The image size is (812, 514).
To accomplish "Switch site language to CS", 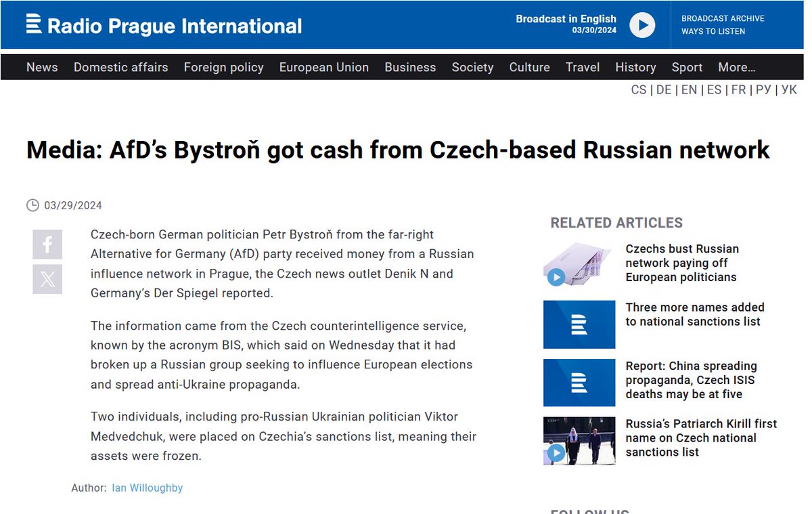I will coord(638,89).
